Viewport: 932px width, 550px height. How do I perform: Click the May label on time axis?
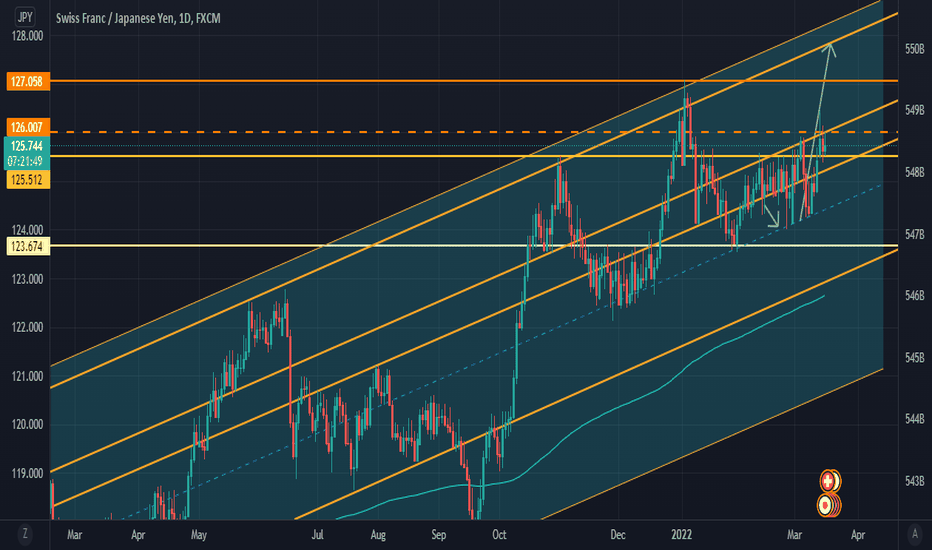pyautogui.click(x=199, y=535)
